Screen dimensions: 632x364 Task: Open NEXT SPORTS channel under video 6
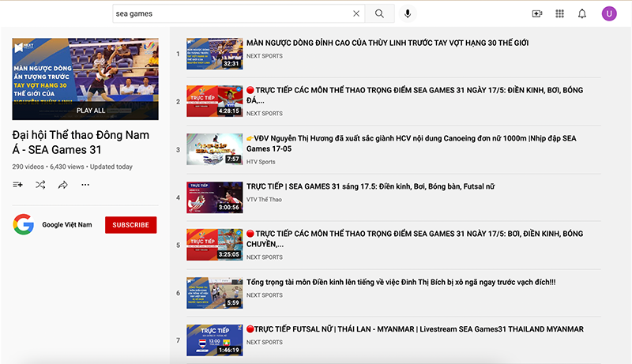tap(265, 295)
